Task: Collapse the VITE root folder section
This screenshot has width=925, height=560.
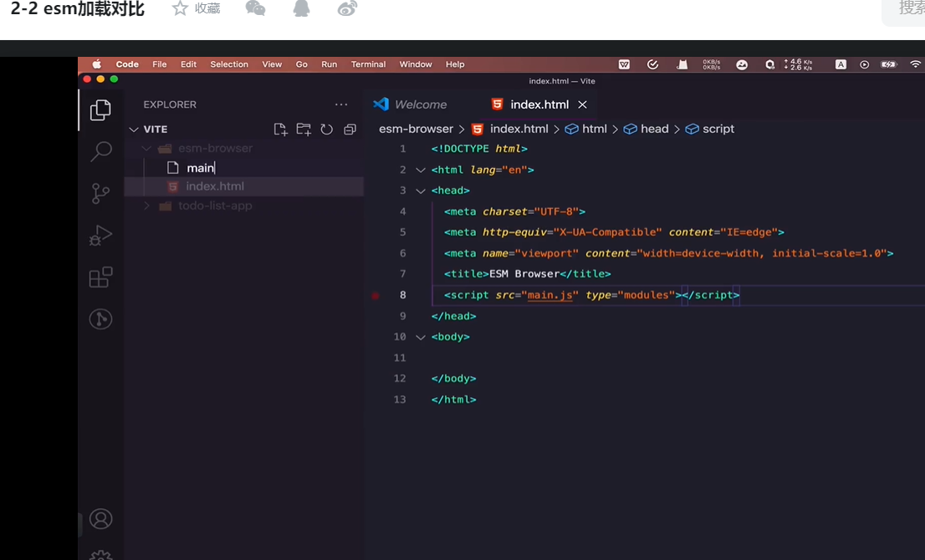Action: tap(133, 130)
